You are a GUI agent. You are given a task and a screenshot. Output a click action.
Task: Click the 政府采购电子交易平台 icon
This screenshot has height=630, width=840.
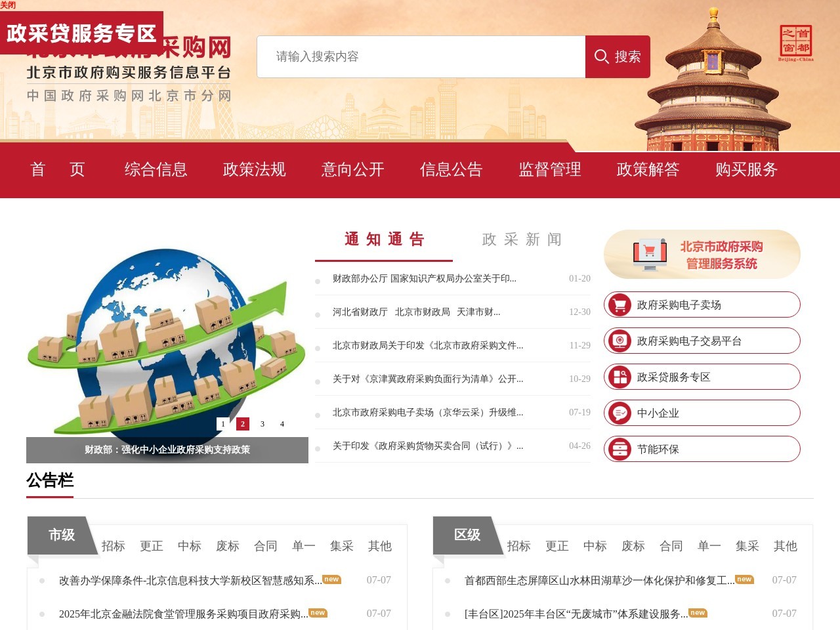pos(619,341)
